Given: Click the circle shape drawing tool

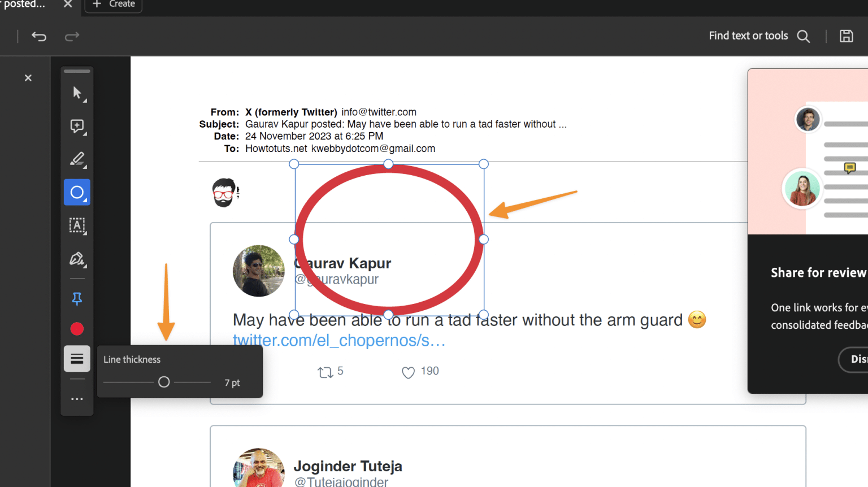Looking at the screenshot, I should pyautogui.click(x=77, y=193).
